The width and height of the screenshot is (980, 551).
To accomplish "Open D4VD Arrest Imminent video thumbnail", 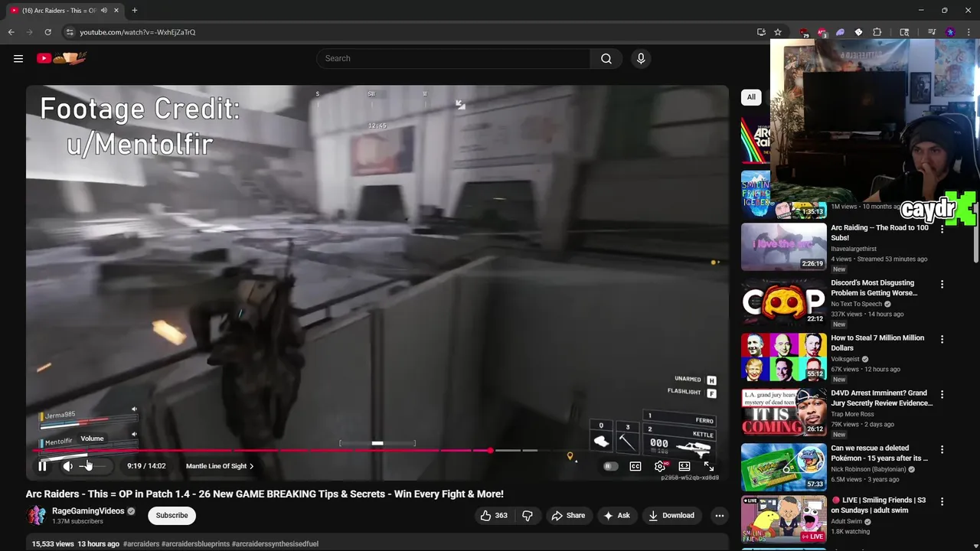I will click(784, 412).
